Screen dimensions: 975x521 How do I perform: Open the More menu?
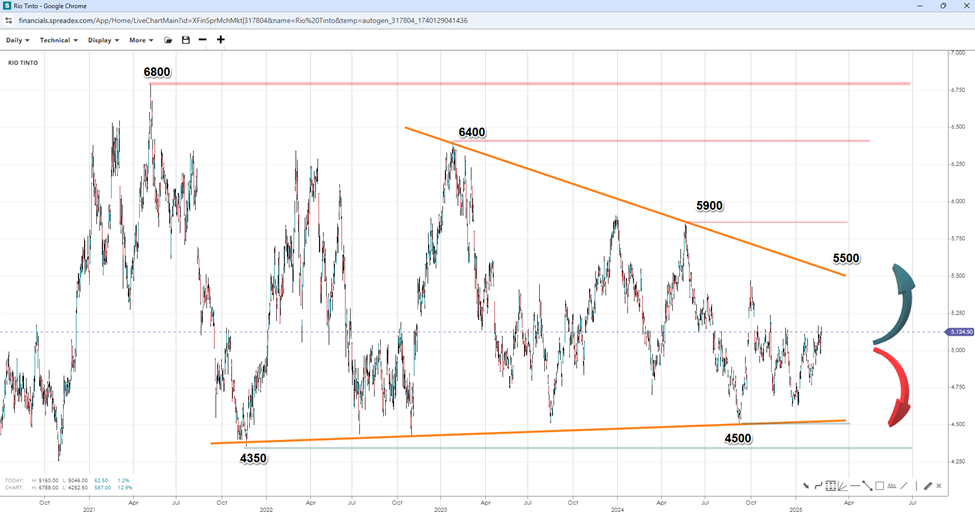coord(141,40)
